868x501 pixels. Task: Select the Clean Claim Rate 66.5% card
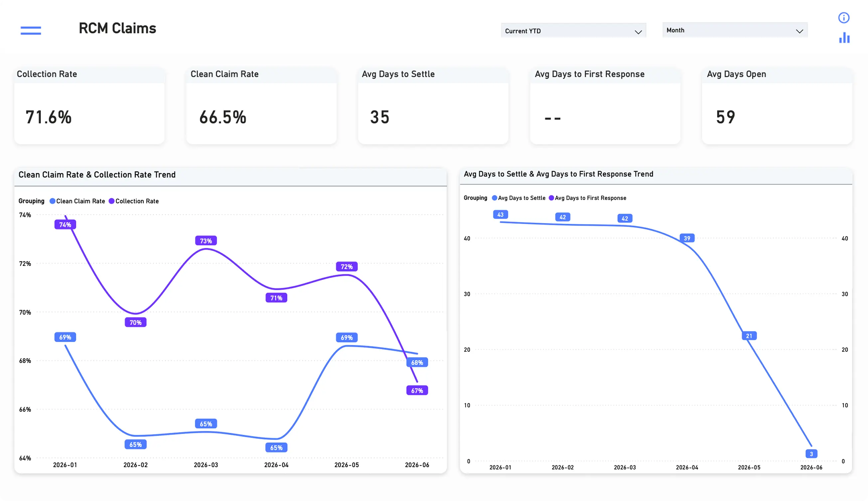pos(261,106)
